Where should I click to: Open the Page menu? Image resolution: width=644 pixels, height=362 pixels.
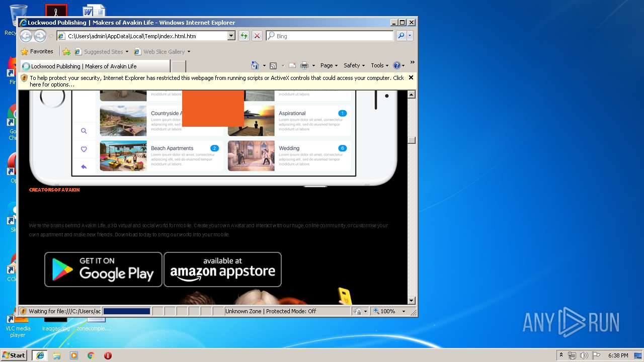329,65
